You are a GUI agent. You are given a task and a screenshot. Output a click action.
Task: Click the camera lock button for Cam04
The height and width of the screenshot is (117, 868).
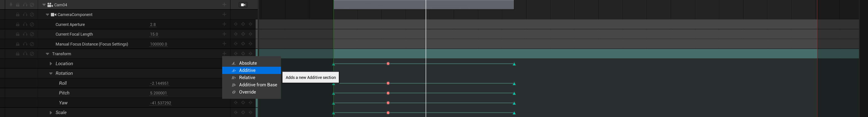pos(243,5)
